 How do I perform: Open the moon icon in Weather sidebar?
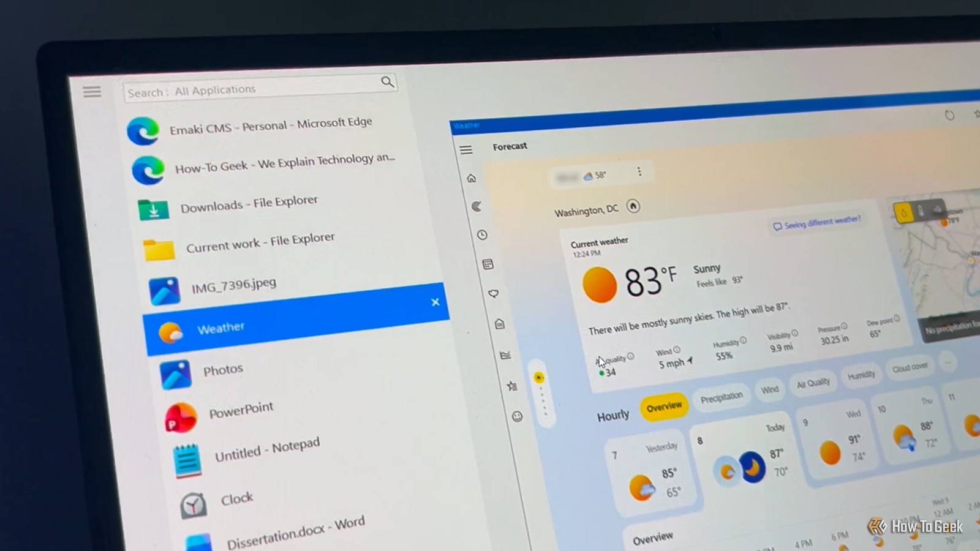pyautogui.click(x=477, y=207)
